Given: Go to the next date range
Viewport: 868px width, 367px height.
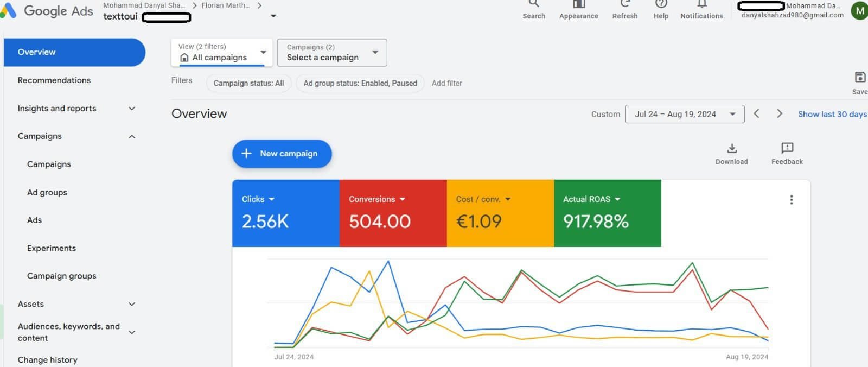Looking at the screenshot, I should 780,113.
